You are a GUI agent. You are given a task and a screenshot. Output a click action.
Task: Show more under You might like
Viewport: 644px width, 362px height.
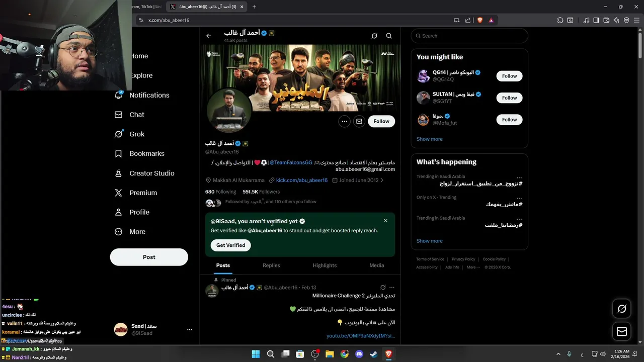tap(430, 139)
